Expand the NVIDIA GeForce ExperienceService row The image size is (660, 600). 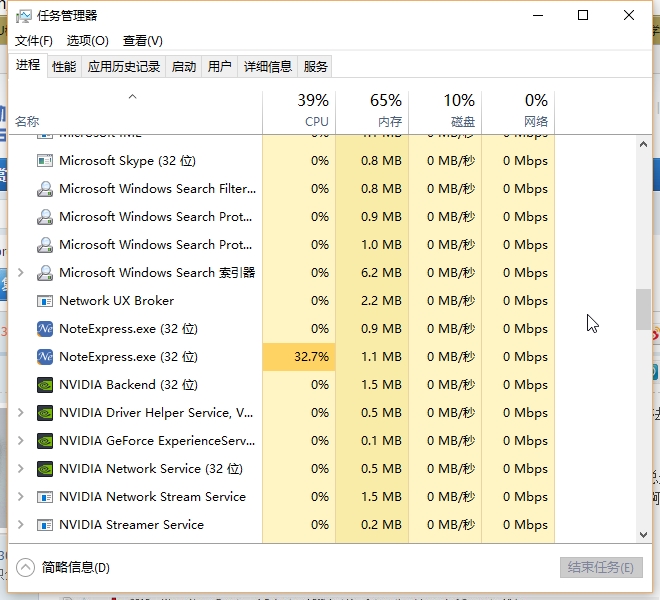point(20,441)
